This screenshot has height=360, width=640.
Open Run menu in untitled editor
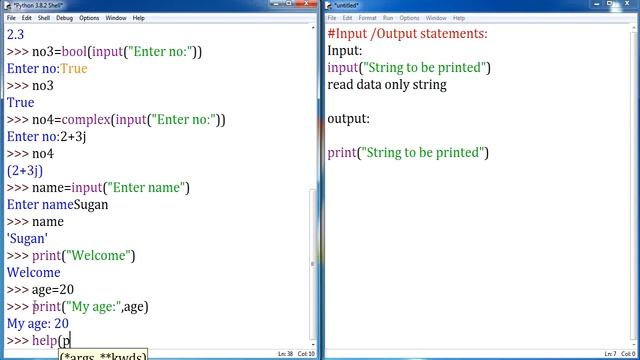point(388,18)
